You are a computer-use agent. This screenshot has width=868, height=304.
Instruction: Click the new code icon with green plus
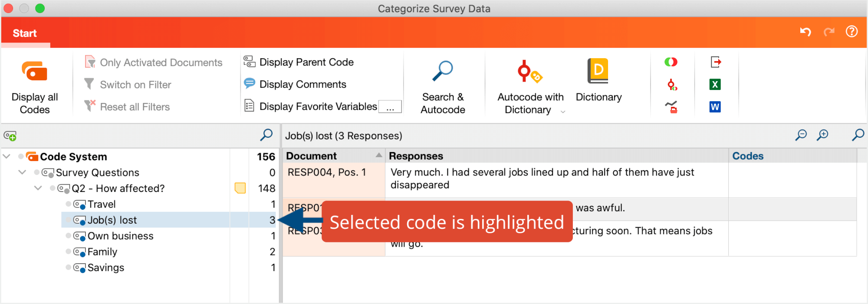(10, 136)
